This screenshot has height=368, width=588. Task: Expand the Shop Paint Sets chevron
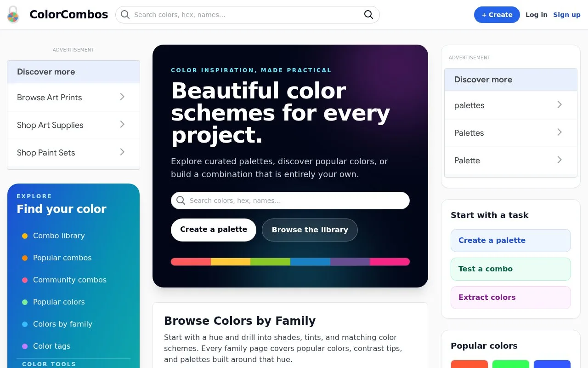[x=122, y=152]
